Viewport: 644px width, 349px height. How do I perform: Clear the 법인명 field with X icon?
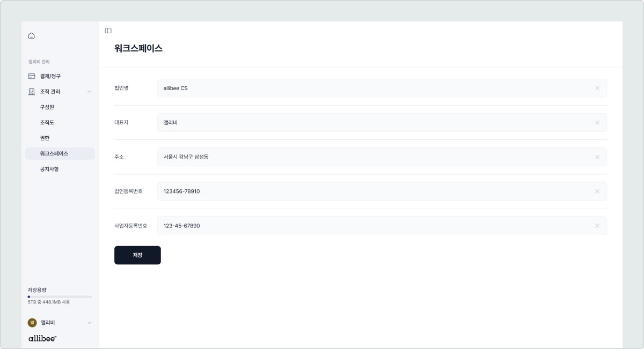[x=597, y=88]
